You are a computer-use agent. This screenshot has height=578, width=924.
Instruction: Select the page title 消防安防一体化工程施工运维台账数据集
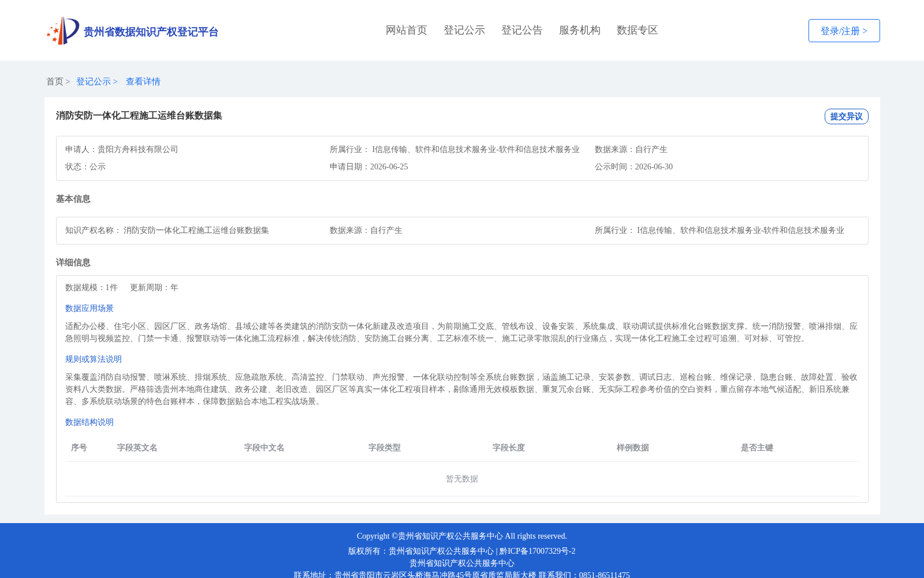pos(139,116)
